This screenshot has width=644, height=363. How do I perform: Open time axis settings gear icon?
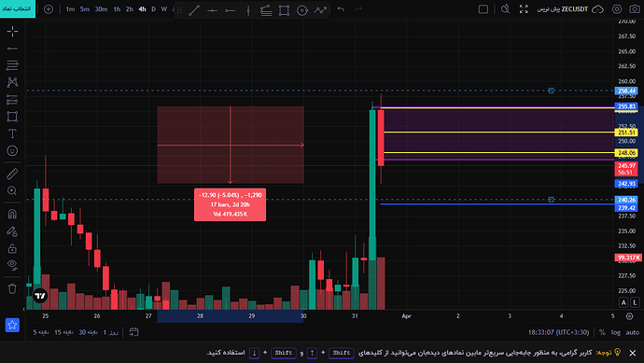click(629, 315)
